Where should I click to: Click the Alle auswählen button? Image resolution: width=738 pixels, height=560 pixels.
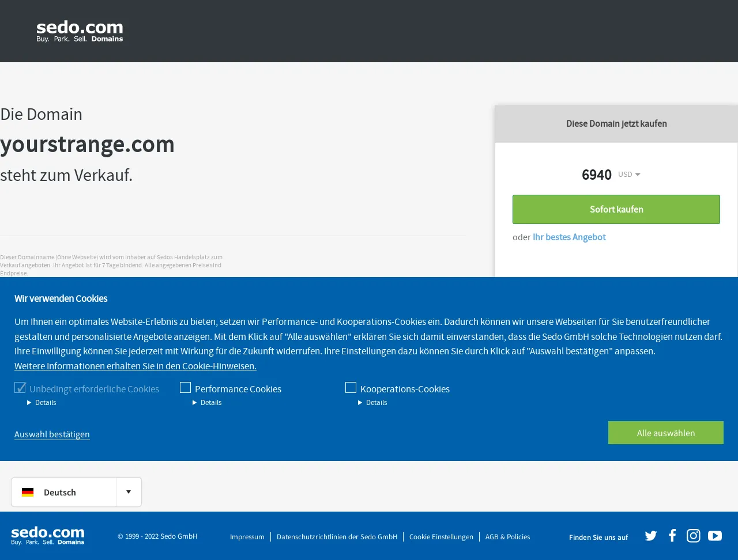point(666,433)
